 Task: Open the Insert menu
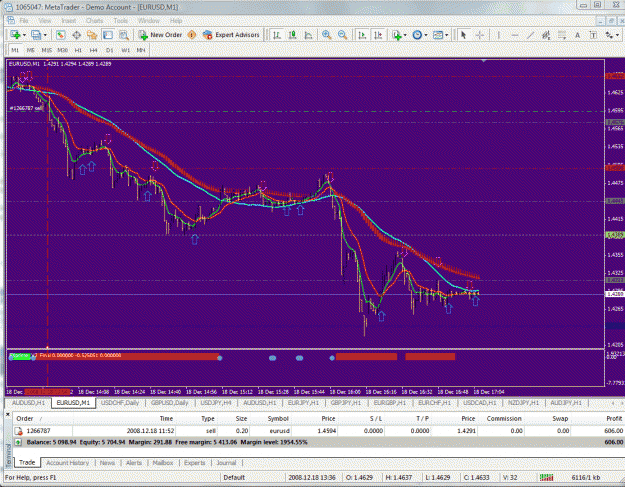(69, 20)
